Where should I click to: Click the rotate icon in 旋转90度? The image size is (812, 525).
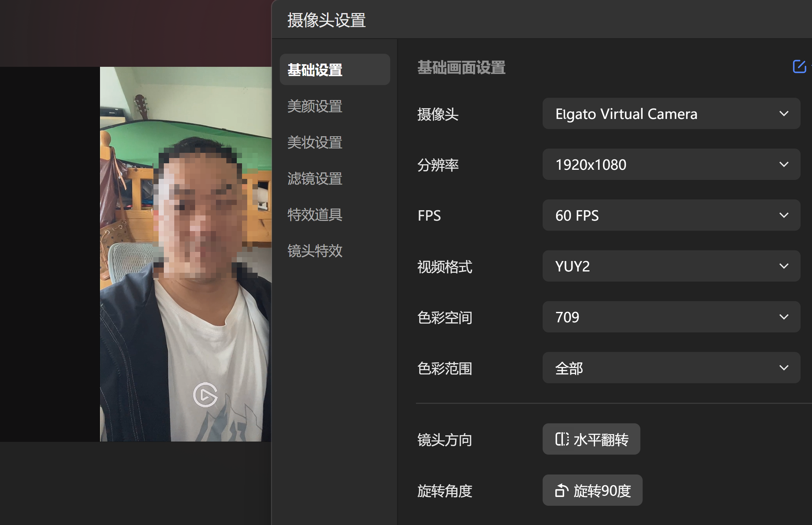pos(561,490)
